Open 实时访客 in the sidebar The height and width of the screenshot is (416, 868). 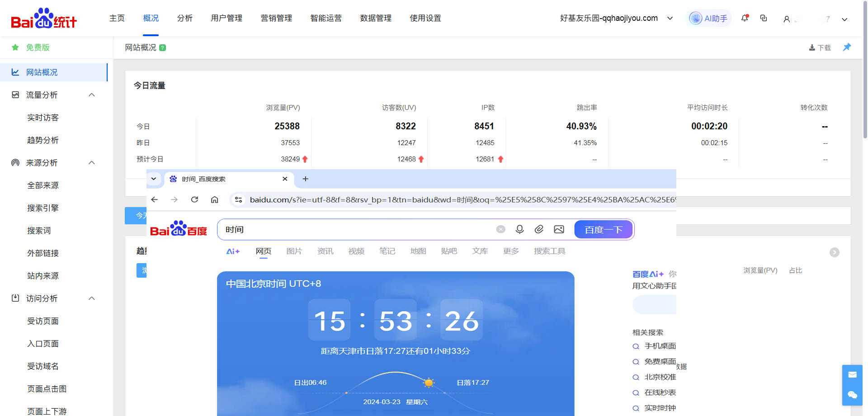pos(43,118)
